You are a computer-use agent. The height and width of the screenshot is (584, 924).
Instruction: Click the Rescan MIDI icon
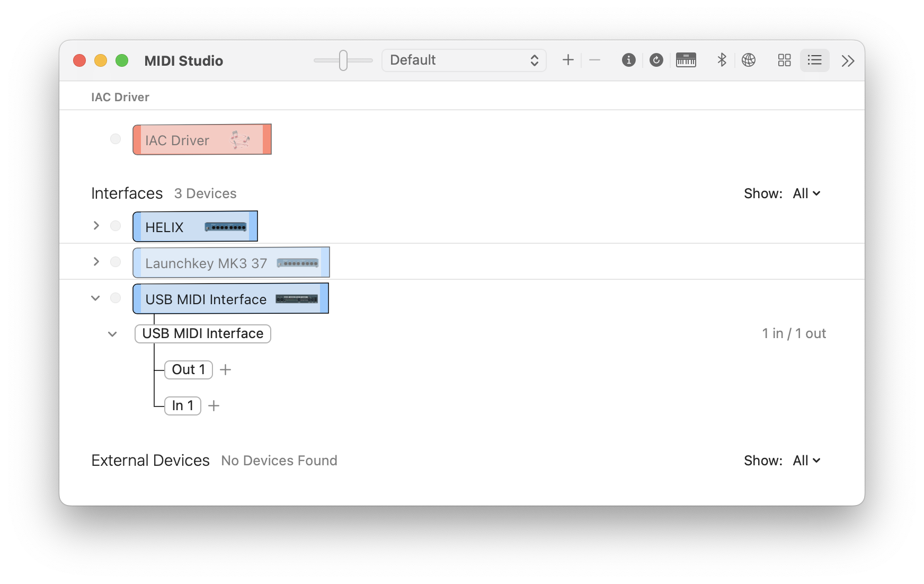click(656, 60)
